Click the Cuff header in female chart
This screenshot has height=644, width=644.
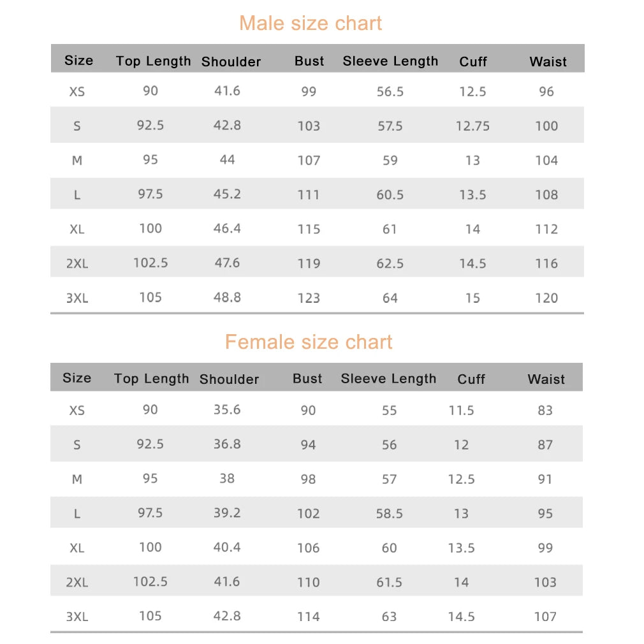coord(471,379)
